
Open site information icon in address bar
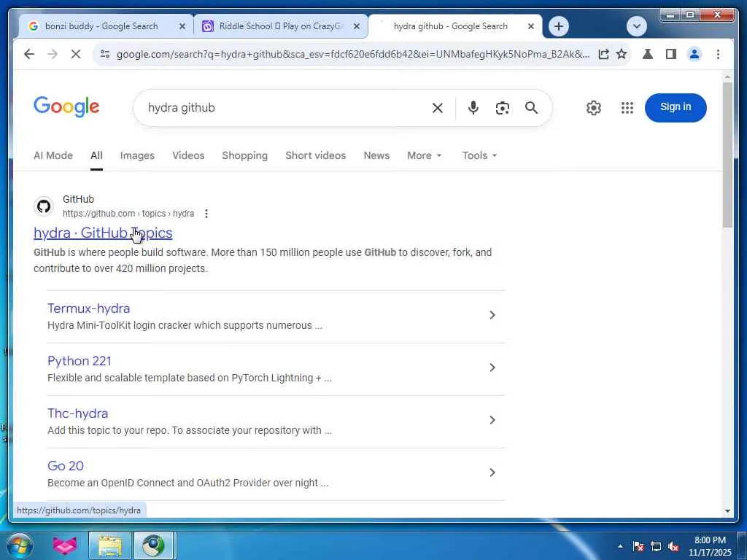click(105, 54)
